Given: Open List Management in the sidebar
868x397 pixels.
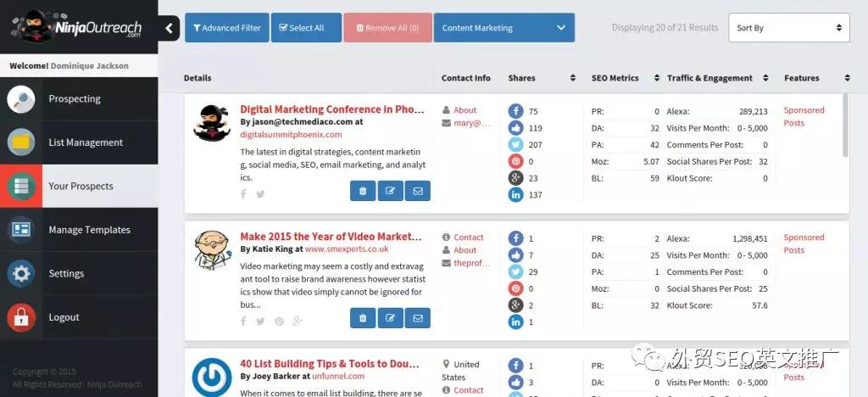Looking at the screenshot, I should pos(86,143).
